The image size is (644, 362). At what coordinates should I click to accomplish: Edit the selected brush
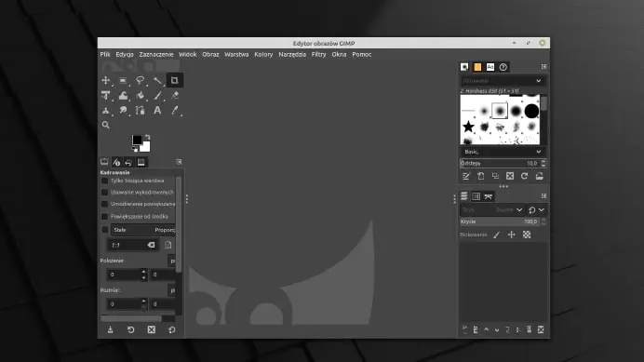click(465, 176)
